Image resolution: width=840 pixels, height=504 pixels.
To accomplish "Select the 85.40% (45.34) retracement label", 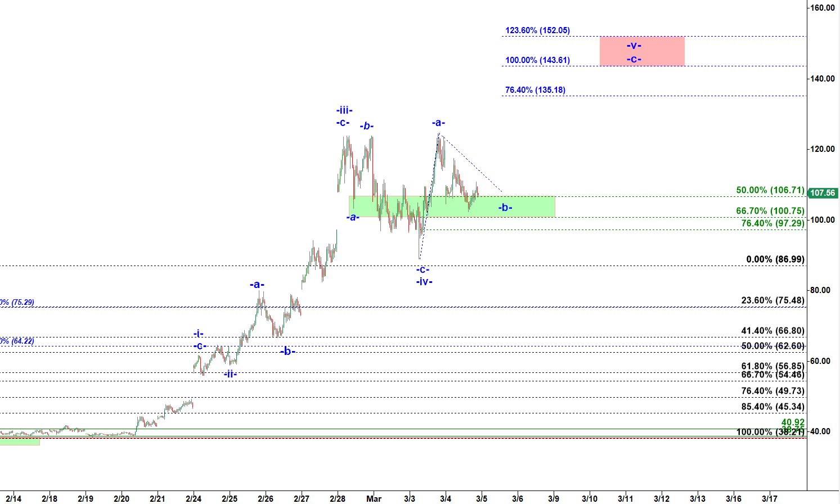I will click(x=772, y=407).
